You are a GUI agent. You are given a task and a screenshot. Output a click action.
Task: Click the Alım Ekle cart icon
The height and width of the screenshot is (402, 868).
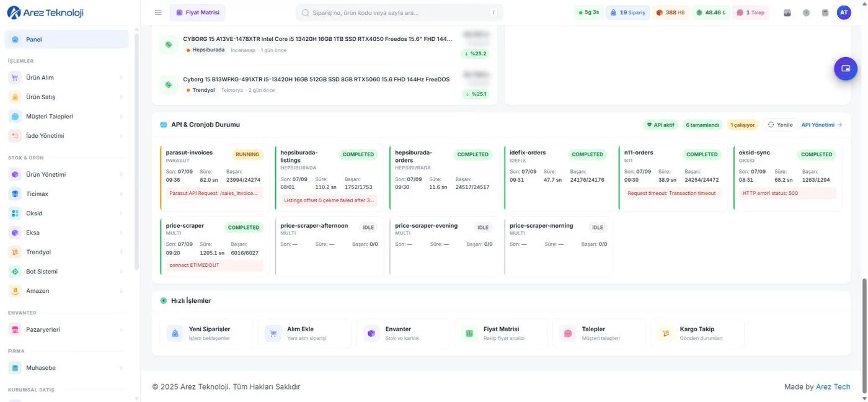pos(273,333)
